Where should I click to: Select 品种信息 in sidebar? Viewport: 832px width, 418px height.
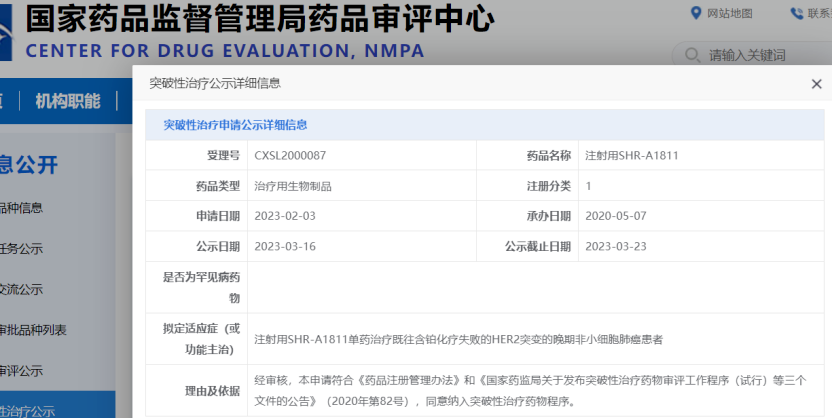[21, 208]
